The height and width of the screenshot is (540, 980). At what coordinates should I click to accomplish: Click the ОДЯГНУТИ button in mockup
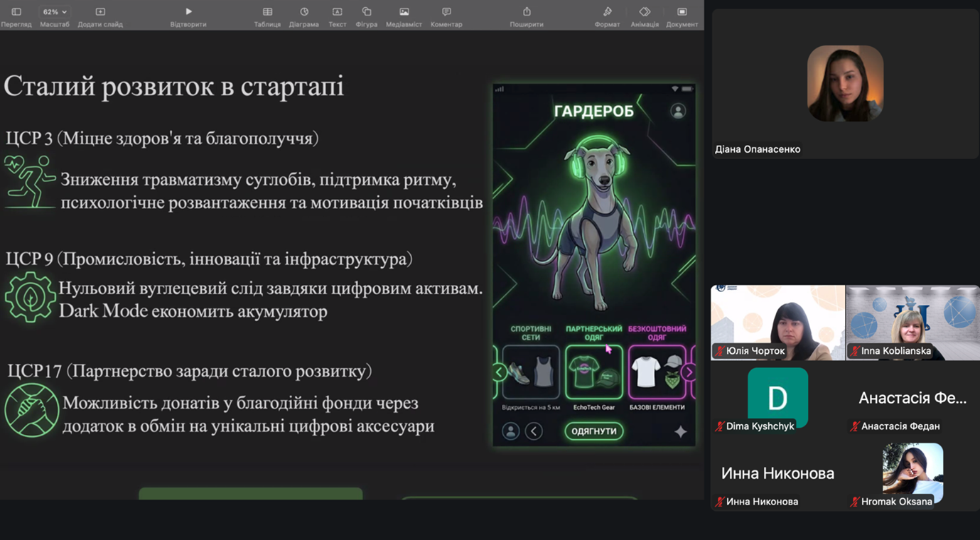[x=593, y=431]
